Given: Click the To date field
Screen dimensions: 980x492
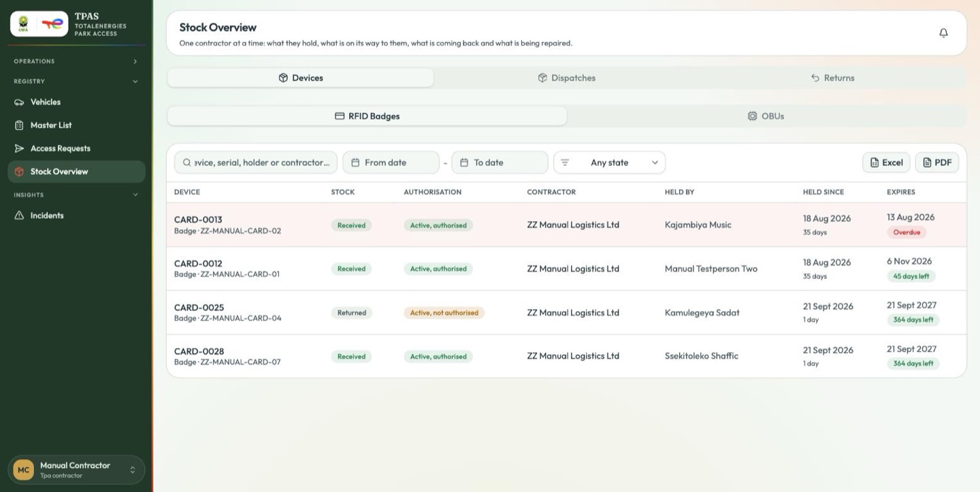Looking at the screenshot, I should tap(500, 163).
